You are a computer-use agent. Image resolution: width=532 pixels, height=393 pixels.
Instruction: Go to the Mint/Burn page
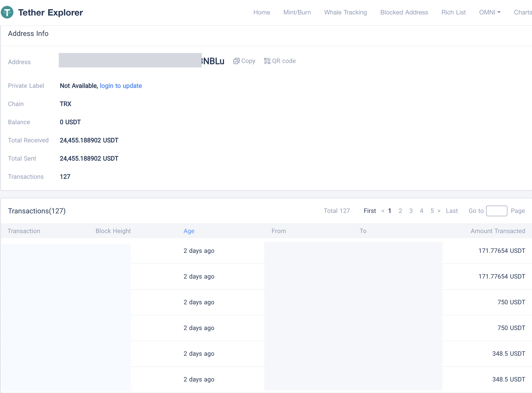(x=297, y=12)
